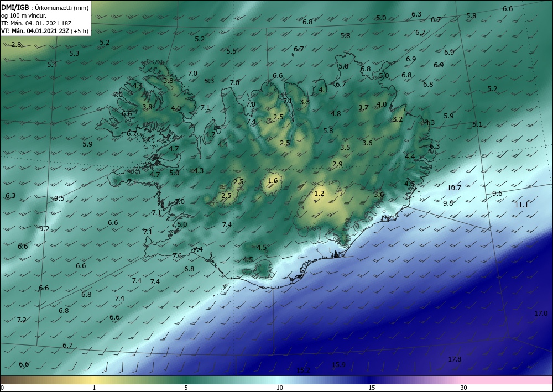Click the legend tick label 15

[372, 388]
